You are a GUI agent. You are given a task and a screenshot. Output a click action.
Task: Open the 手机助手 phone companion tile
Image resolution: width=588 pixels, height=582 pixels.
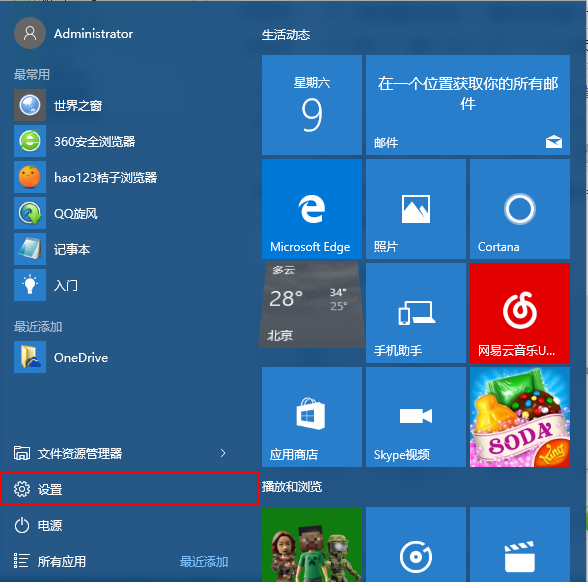416,313
